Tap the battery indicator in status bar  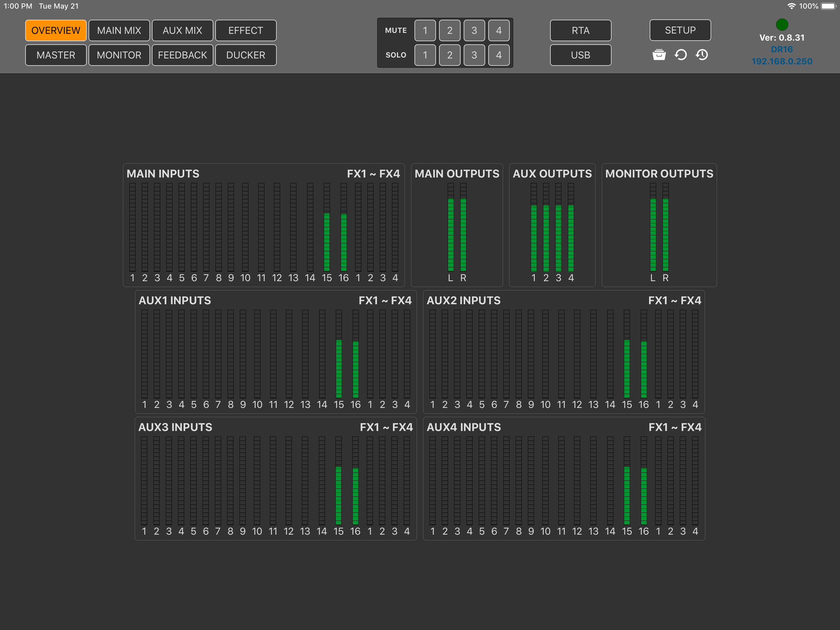coord(829,6)
